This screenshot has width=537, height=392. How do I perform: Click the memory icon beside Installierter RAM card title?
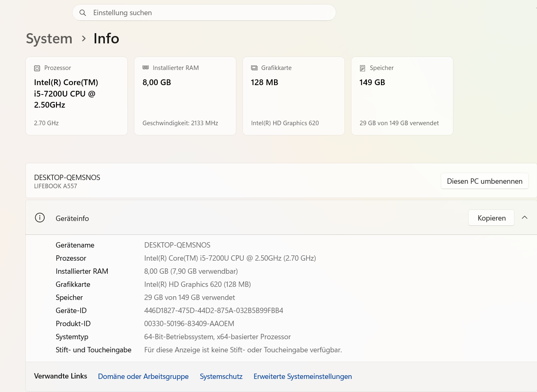coord(145,68)
